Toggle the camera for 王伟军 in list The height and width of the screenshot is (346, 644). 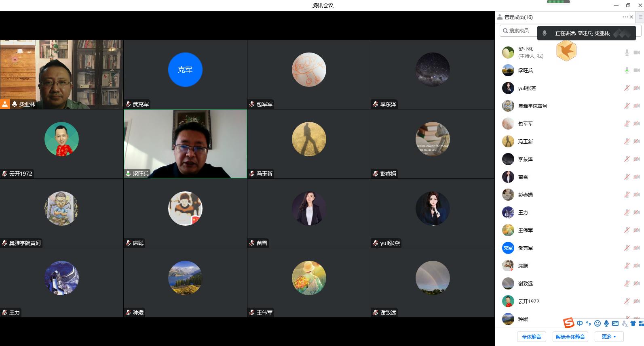[x=637, y=230]
